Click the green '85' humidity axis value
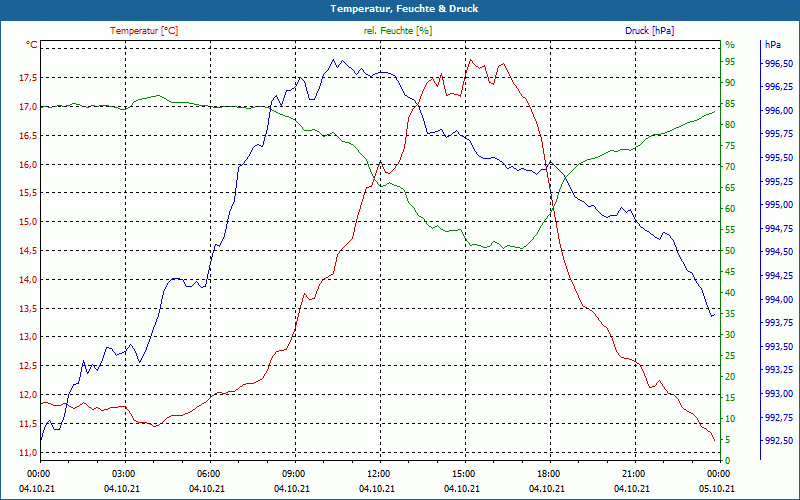 pyautogui.click(x=730, y=104)
